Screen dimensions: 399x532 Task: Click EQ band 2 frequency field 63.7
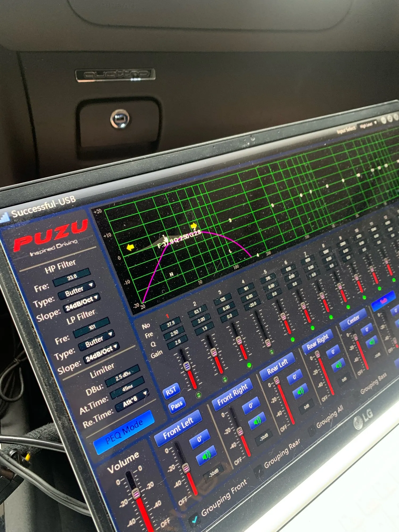pos(197,310)
